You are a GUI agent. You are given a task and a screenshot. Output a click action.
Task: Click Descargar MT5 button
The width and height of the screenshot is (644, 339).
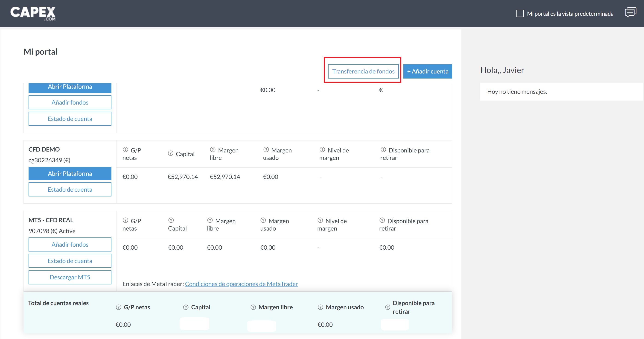coord(70,277)
